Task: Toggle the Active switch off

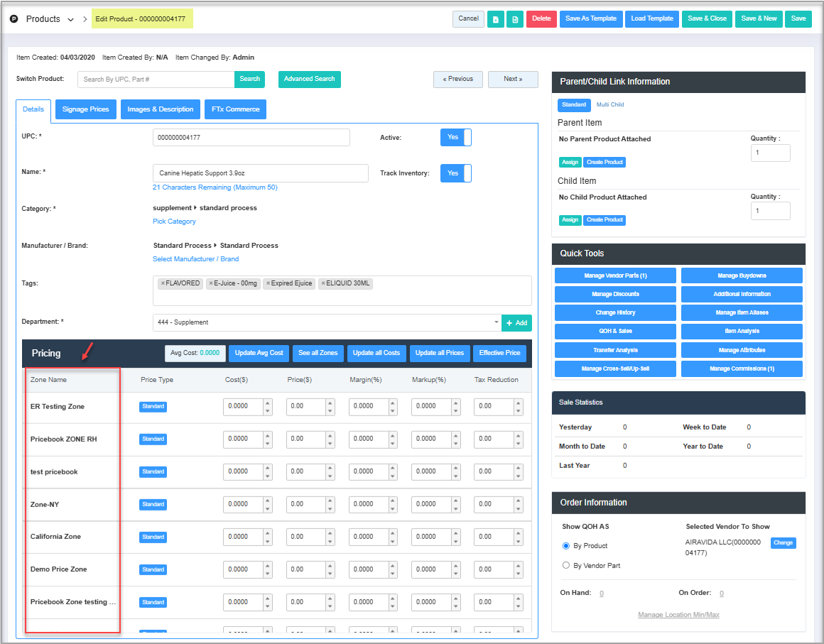Action: click(455, 137)
